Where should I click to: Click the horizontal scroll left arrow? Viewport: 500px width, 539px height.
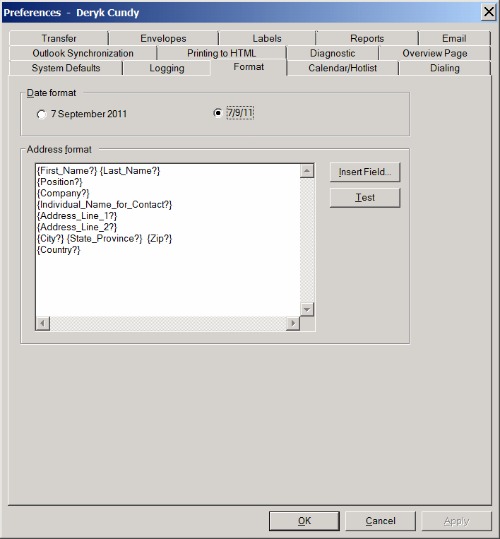click(x=43, y=323)
